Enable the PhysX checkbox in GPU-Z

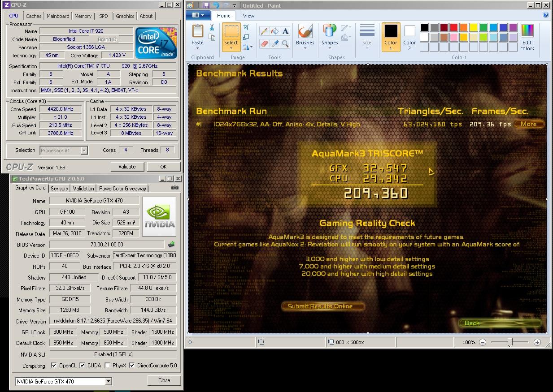[x=107, y=366]
